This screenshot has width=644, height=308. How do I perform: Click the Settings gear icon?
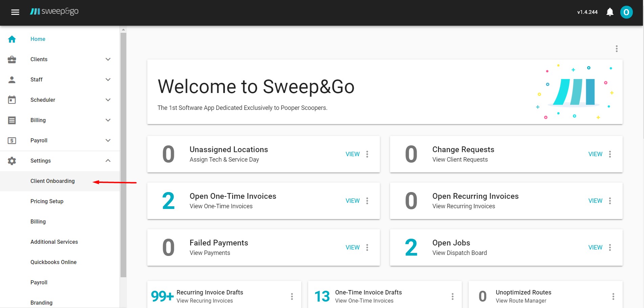12,161
